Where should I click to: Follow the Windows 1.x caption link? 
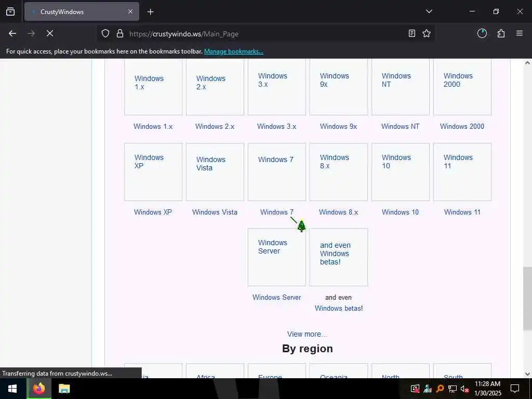(153, 126)
